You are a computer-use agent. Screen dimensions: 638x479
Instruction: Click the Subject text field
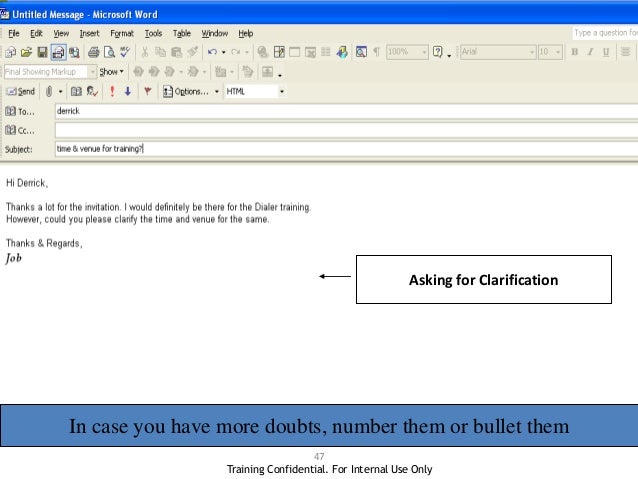click(340, 149)
